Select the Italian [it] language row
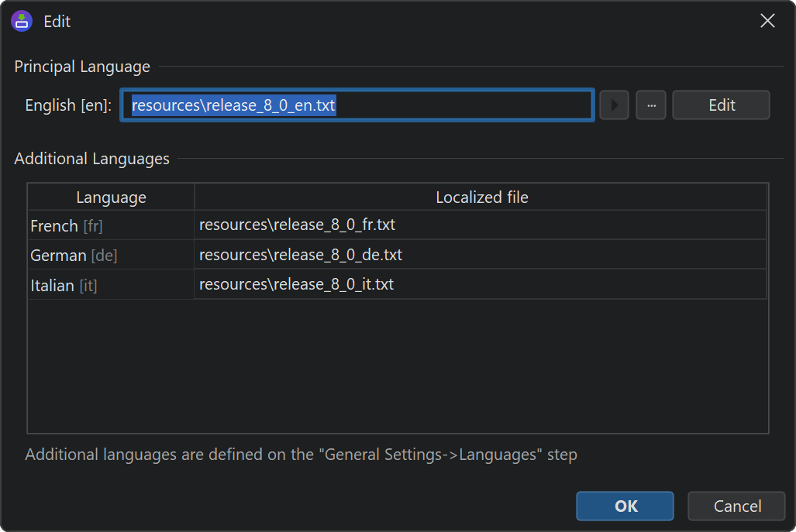 tap(111, 285)
